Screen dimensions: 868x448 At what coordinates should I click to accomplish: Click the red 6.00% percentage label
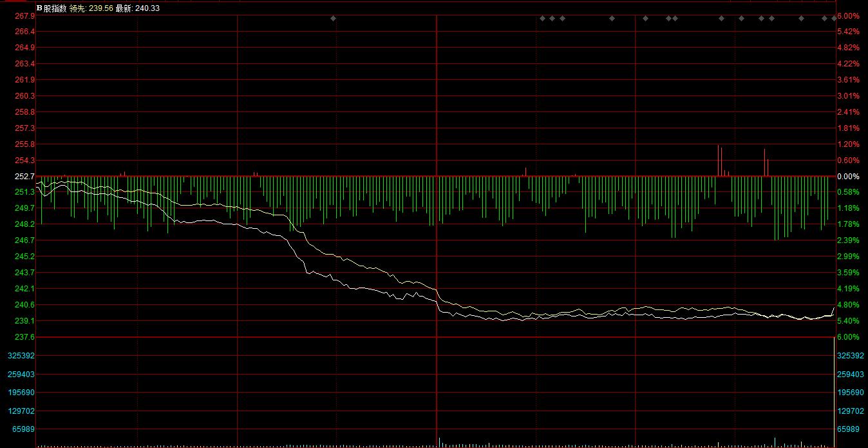[x=848, y=15]
